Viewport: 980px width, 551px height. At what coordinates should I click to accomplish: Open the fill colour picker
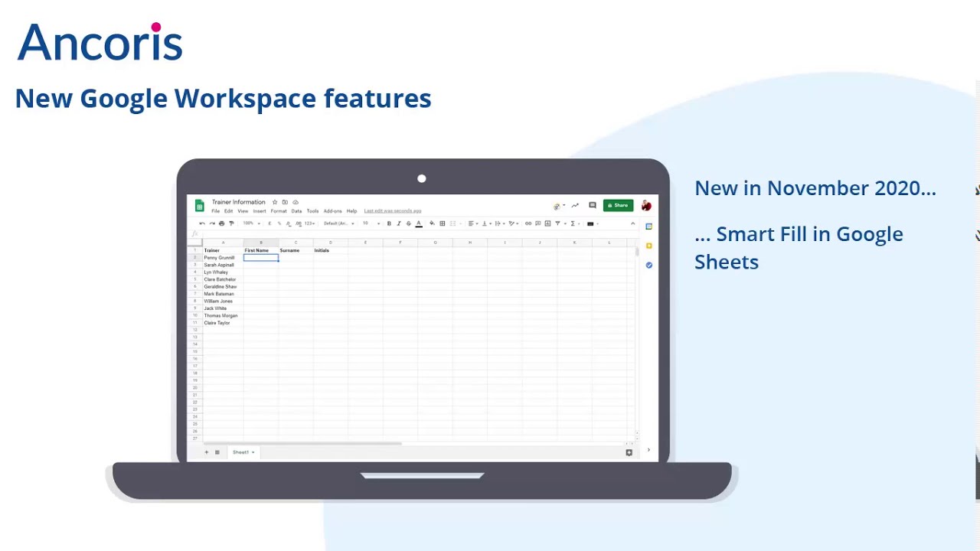click(x=432, y=223)
